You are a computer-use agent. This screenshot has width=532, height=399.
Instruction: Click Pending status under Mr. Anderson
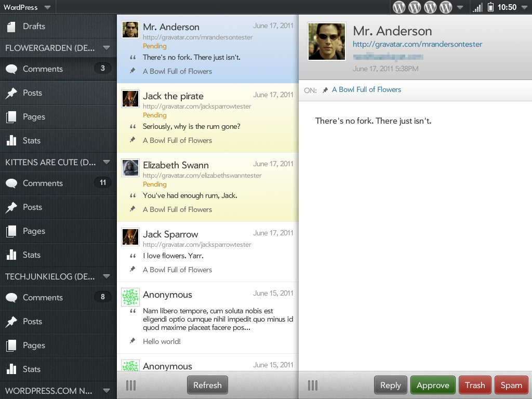coord(155,46)
